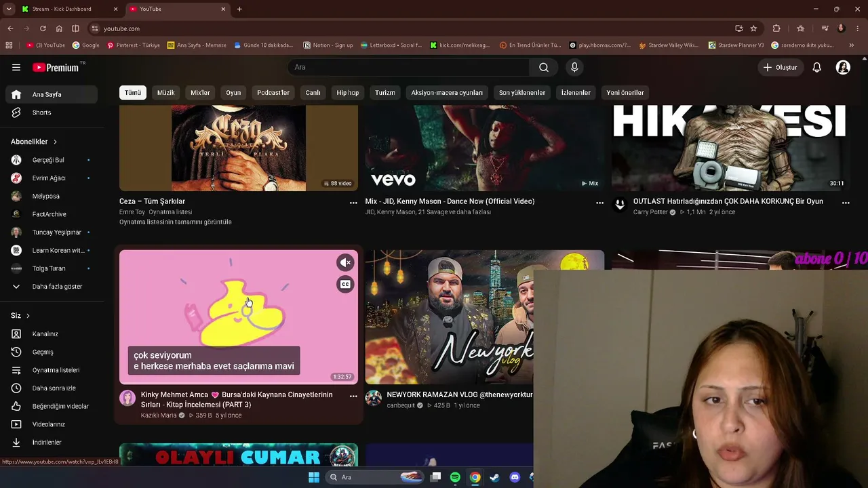This screenshot has width=868, height=488.
Task: Open the JID Dance Now mix thumbnail
Action: click(x=485, y=148)
